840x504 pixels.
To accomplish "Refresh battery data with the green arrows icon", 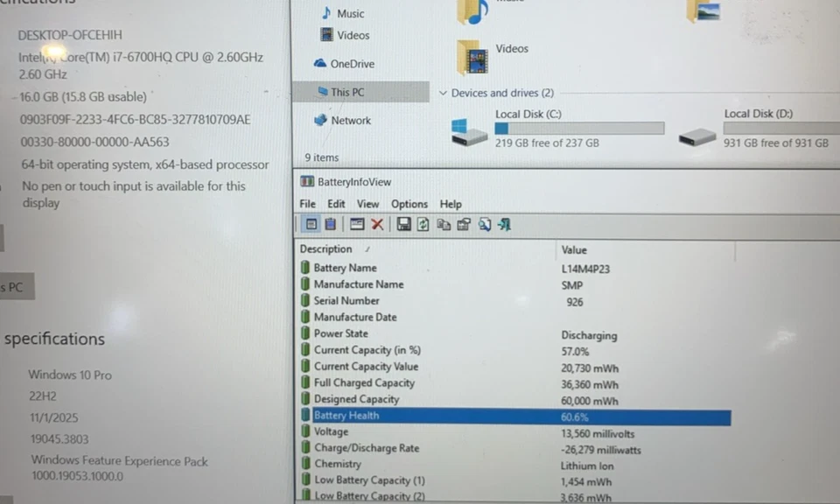I will (423, 224).
